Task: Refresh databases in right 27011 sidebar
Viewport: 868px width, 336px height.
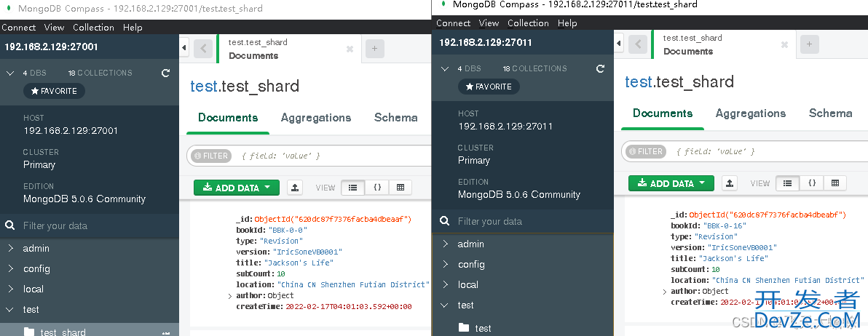Action: coord(600,68)
